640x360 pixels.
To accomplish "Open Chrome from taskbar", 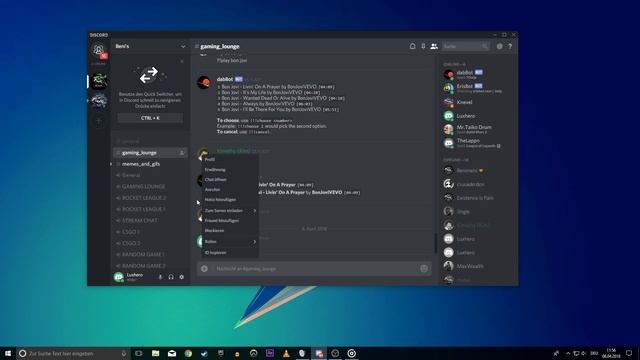I will click(x=188, y=353).
